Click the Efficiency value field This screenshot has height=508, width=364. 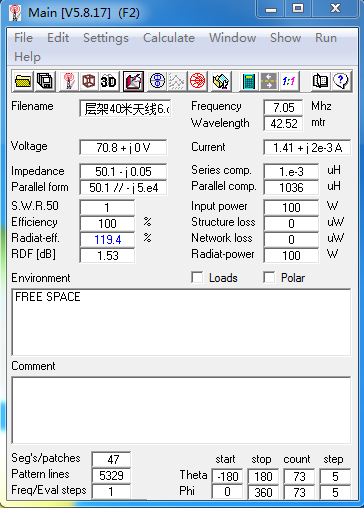[x=107, y=223]
